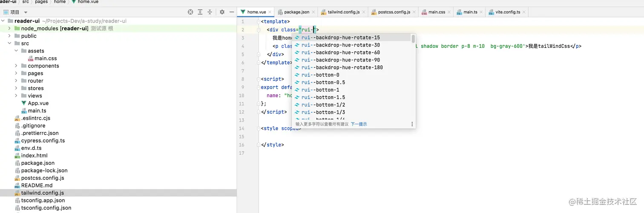
Task: Close the main.css tab
Action: coord(449,12)
